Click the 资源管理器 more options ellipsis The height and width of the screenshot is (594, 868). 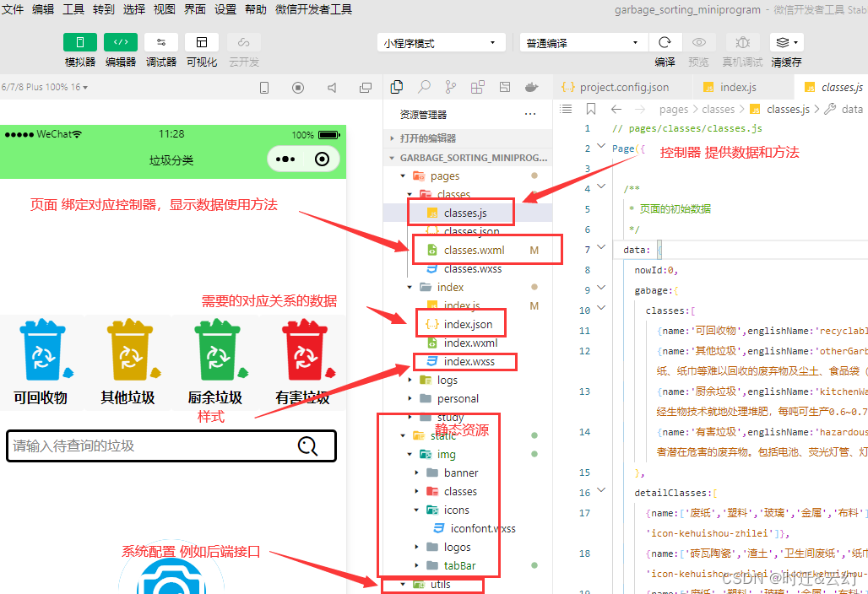tap(529, 115)
